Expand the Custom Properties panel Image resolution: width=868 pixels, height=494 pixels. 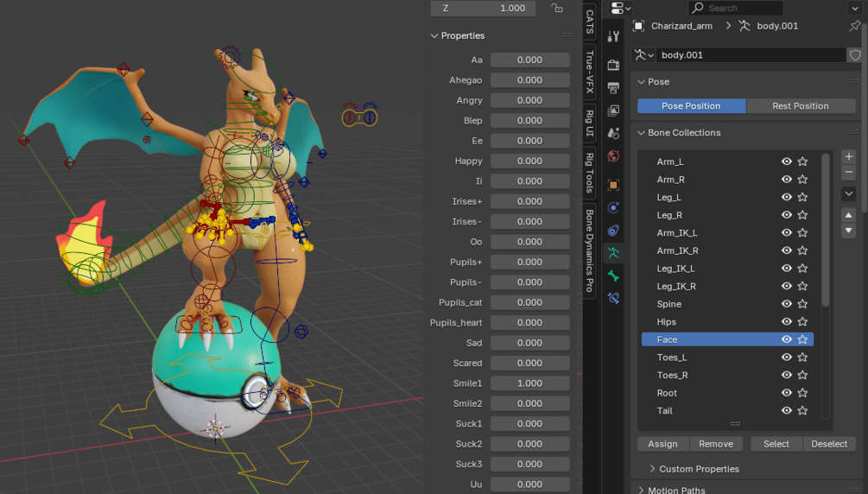pos(652,469)
